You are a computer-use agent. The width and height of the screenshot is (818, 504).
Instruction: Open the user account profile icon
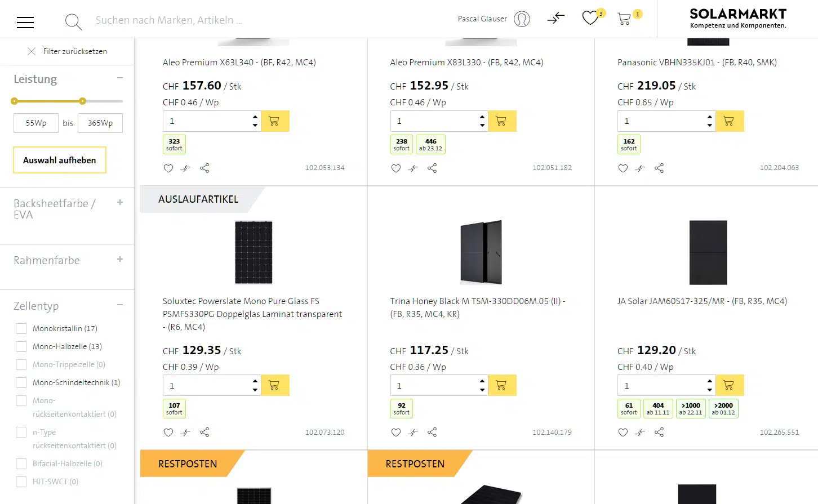coord(522,19)
